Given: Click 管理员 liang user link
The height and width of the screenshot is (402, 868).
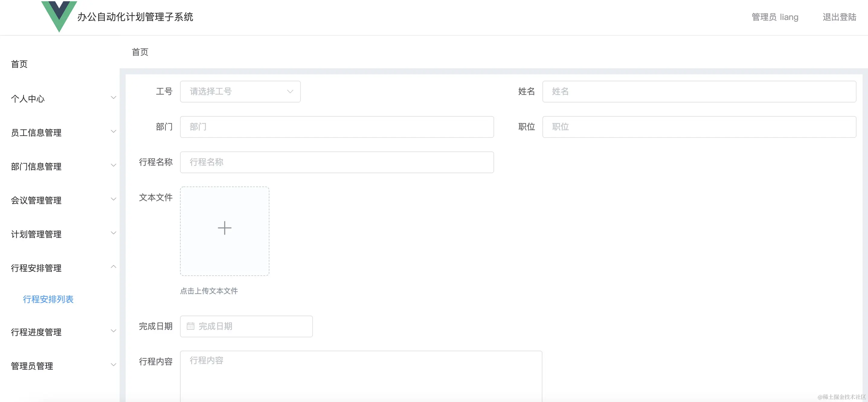Looking at the screenshot, I should click(775, 17).
